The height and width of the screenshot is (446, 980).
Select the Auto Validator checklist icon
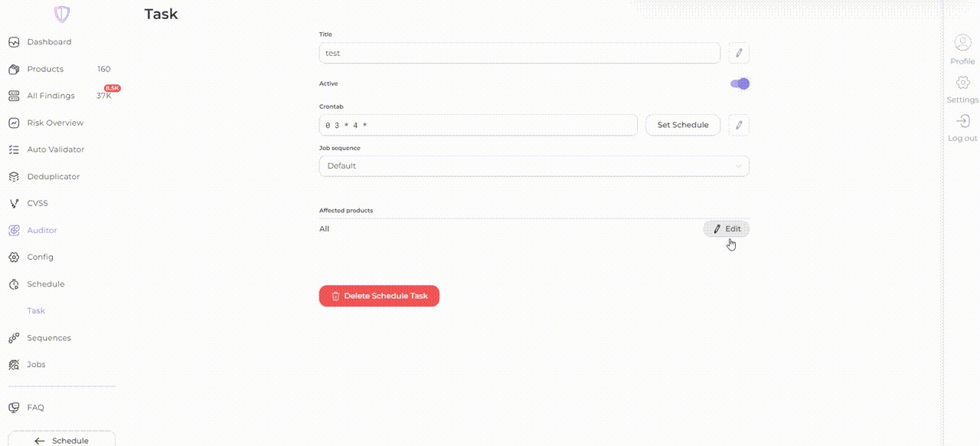point(14,149)
